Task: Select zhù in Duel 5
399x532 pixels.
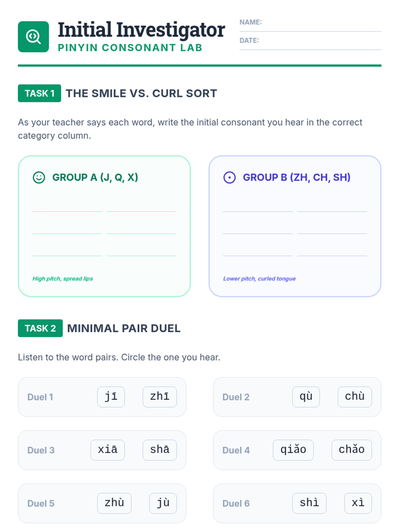Action: [x=114, y=503]
